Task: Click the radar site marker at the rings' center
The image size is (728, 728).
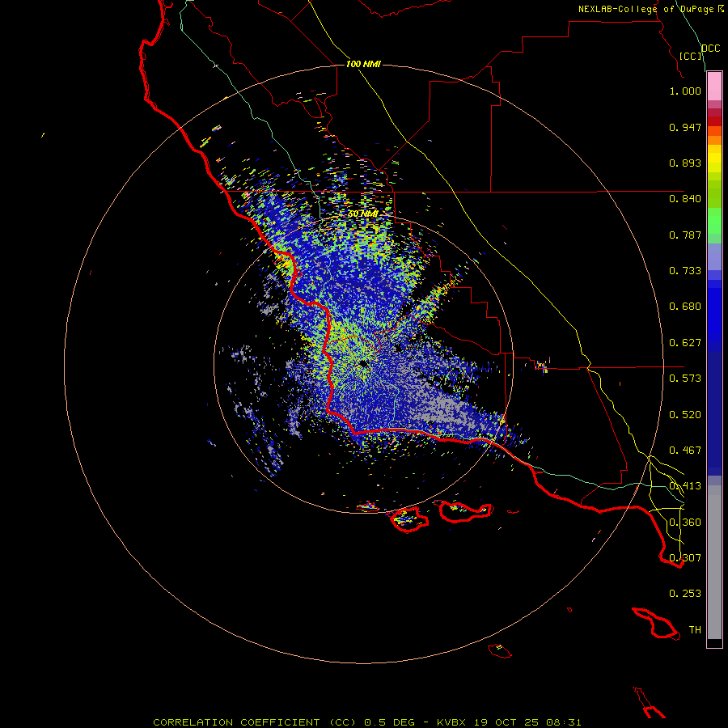Action: pyautogui.click(x=363, y=364)
